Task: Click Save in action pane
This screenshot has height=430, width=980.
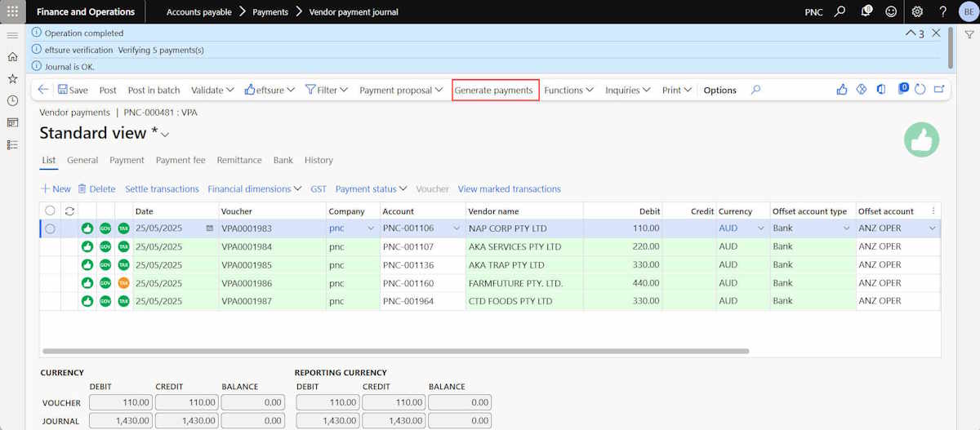Action: (x=73, y=90)
